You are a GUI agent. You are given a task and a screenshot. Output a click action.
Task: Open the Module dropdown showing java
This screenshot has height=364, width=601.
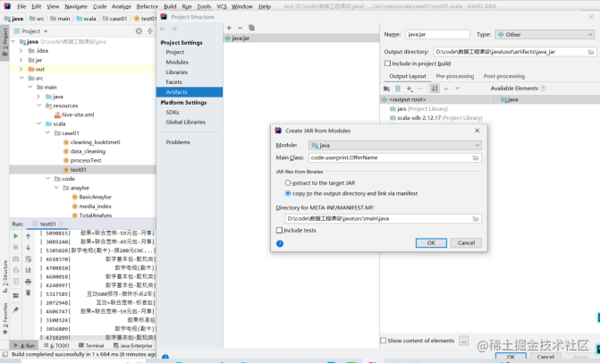pos(395,145)
